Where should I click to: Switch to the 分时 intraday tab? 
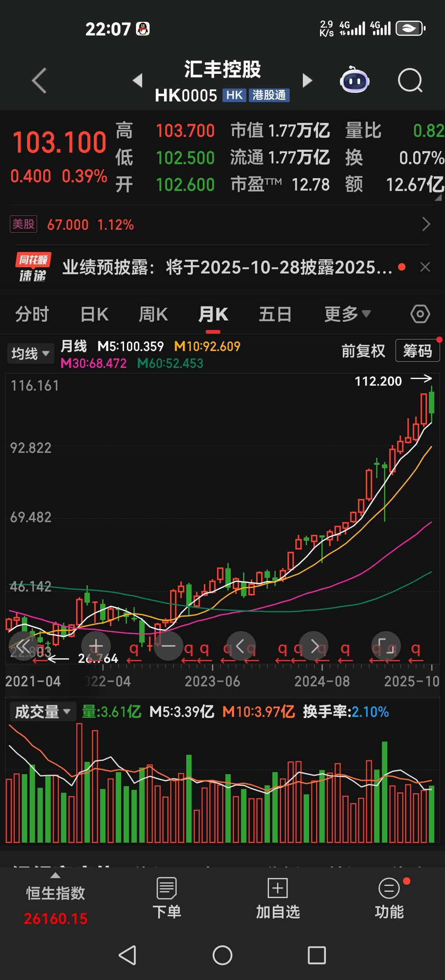32,314
